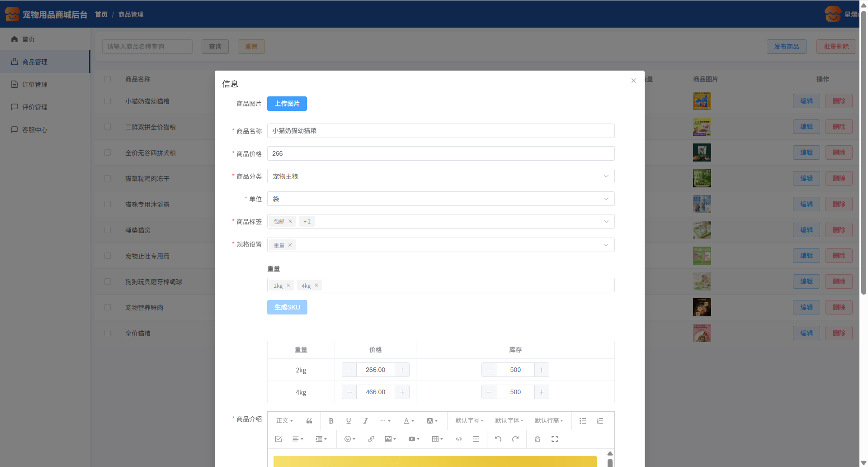Apply italic formatting in the editor
Screen dimensions: 868x467
tap(365, 421)
